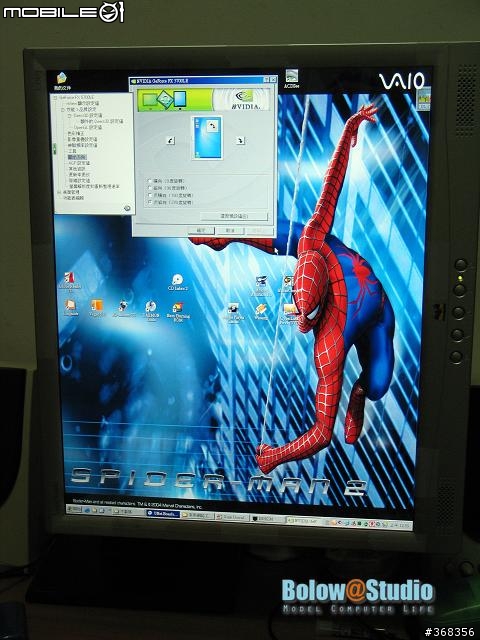This screenshot has width=480, height=640.
Task: Open the CD Label 2 desktop shortcut
Action: pyautogui.click(x=178, y=282)
